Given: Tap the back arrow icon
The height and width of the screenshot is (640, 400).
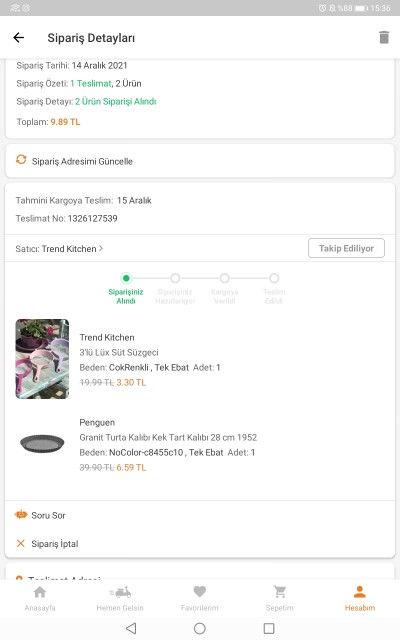Looking at the screenshot, I should (x=19, y=38).
